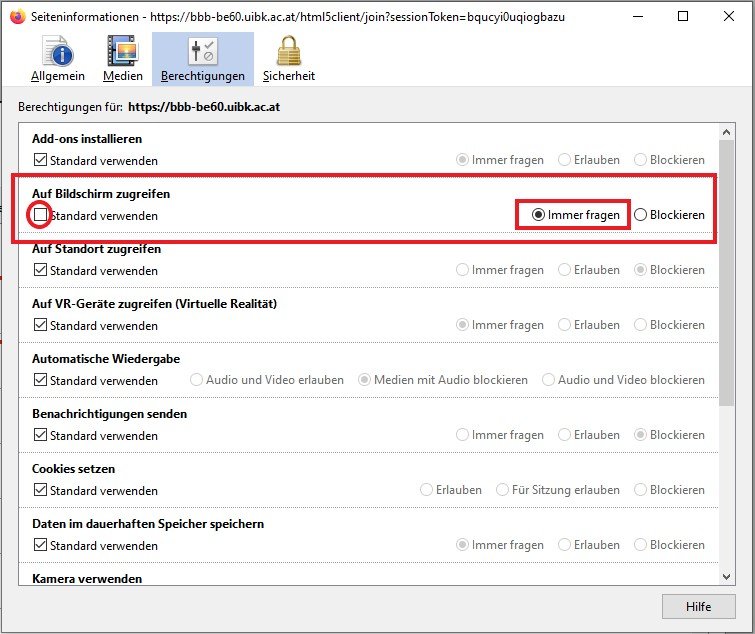Select Erlauben for Cookies setzen
The height and width of the screenshot is (634, 755).
(426, 490)
